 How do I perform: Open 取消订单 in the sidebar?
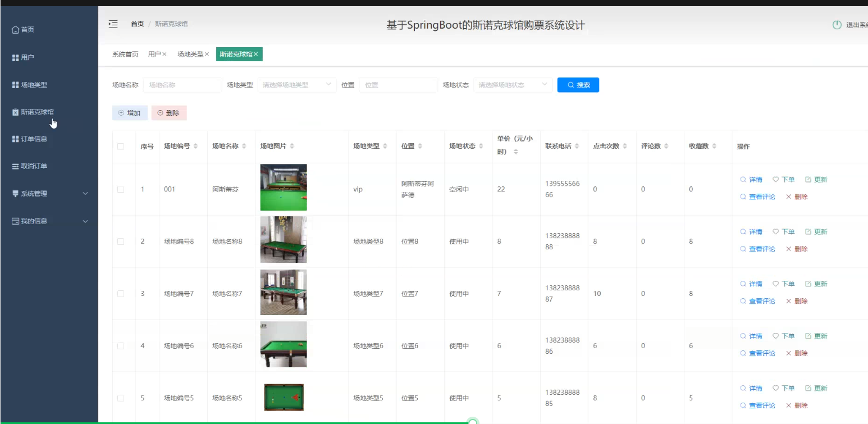coord(29,166)
